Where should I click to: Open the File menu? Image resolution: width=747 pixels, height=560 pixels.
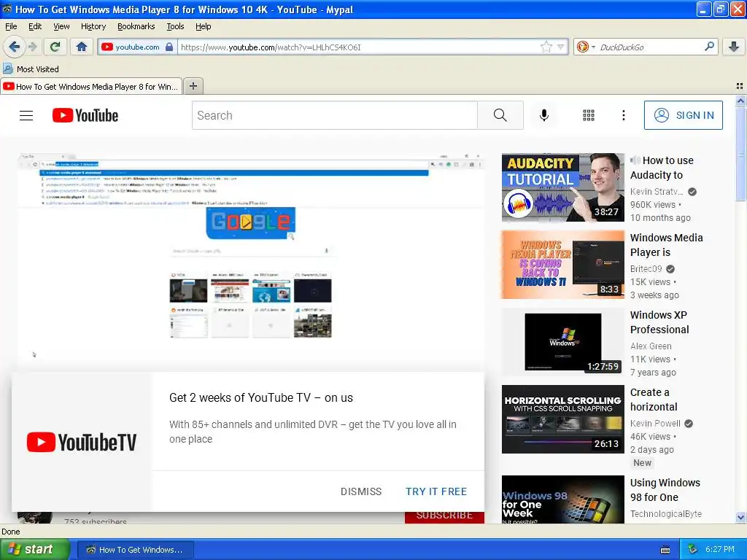point(11,26)
